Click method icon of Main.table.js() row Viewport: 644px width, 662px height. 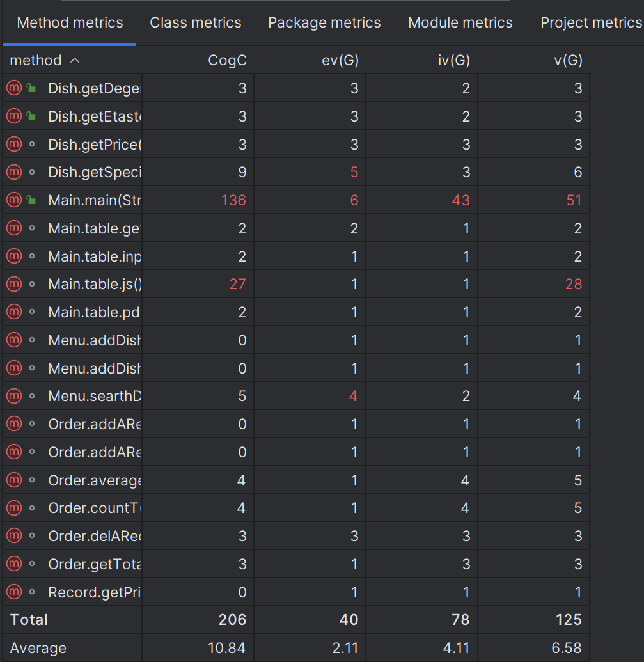point(14,284)
